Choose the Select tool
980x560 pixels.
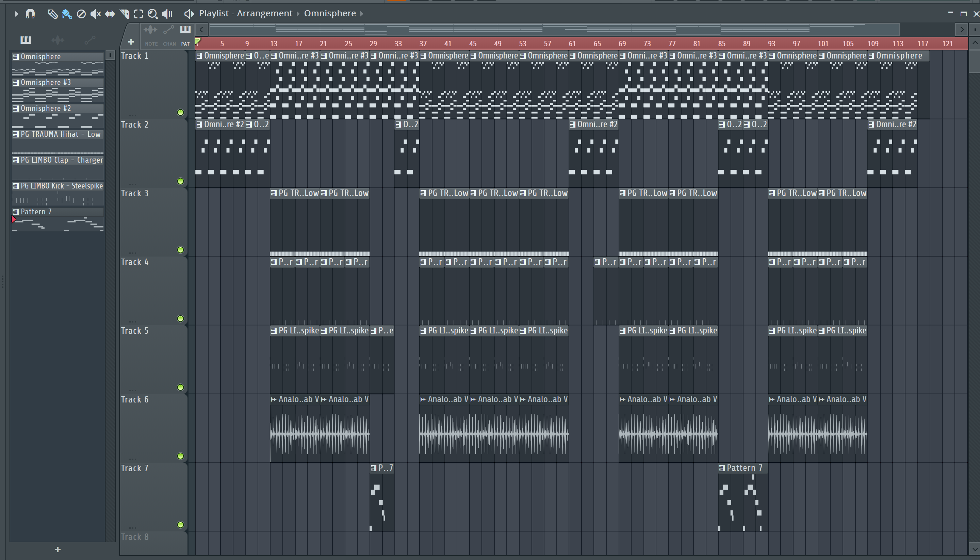pyautogui.click(x=138, y=14)
